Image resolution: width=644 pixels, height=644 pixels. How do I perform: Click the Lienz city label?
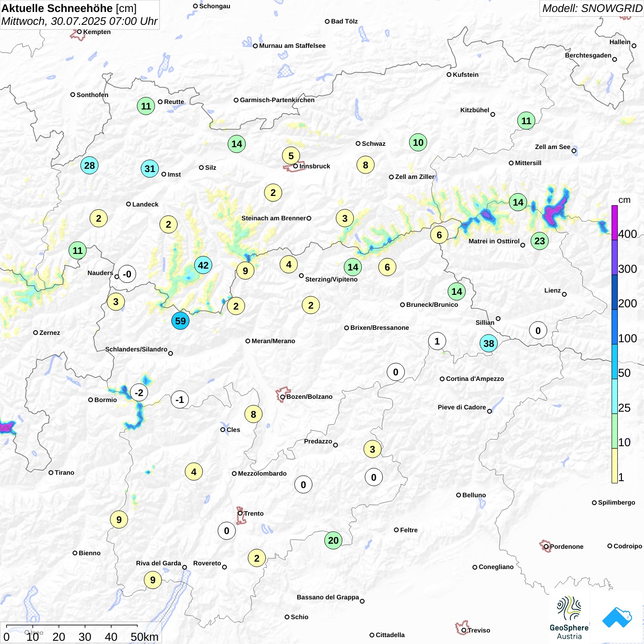(x=552, y=290)
